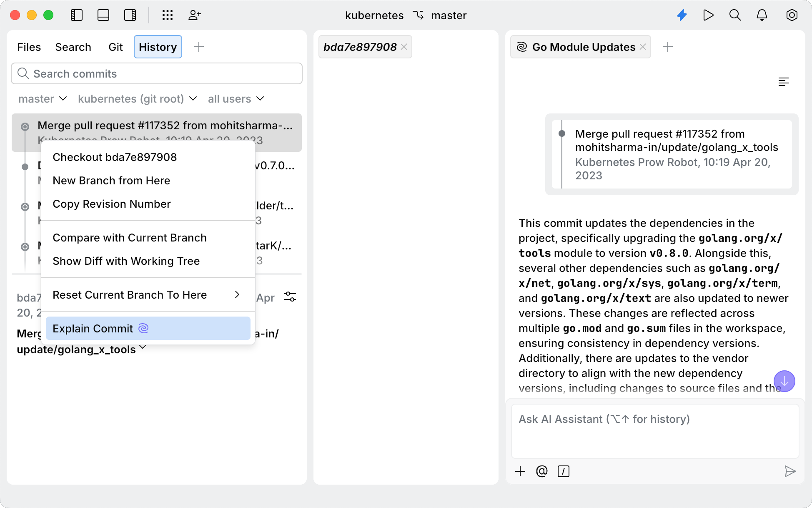The image size is (812, 508).
Task: Click the slash command icon
Action: point(564,471)
